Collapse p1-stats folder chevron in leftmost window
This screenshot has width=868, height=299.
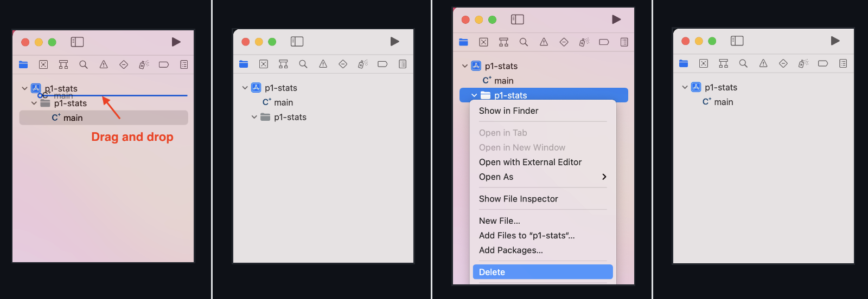point(34,103)
